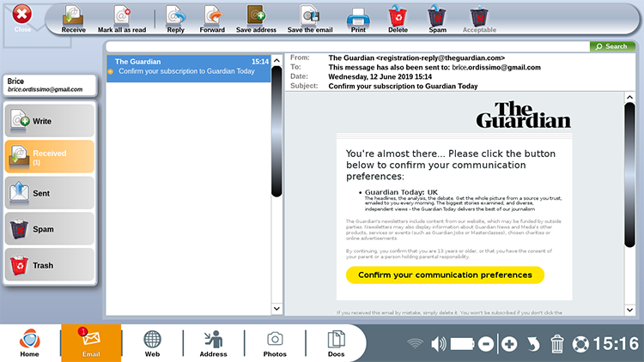The width and height of the screenshot is (644, 362).
Task: Click the Guardian Today: UK bullet
Action: click(x=401, y=192)
